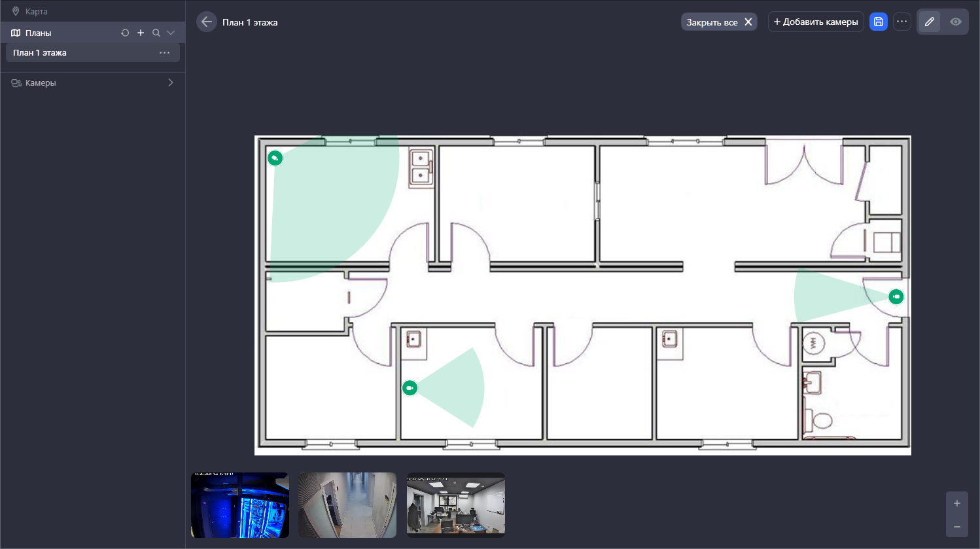Image resolution: width=980 pixels, height=549 pixels.
Task: Open the three-dot menu in top toolbar
Action: tap(902, 22)
